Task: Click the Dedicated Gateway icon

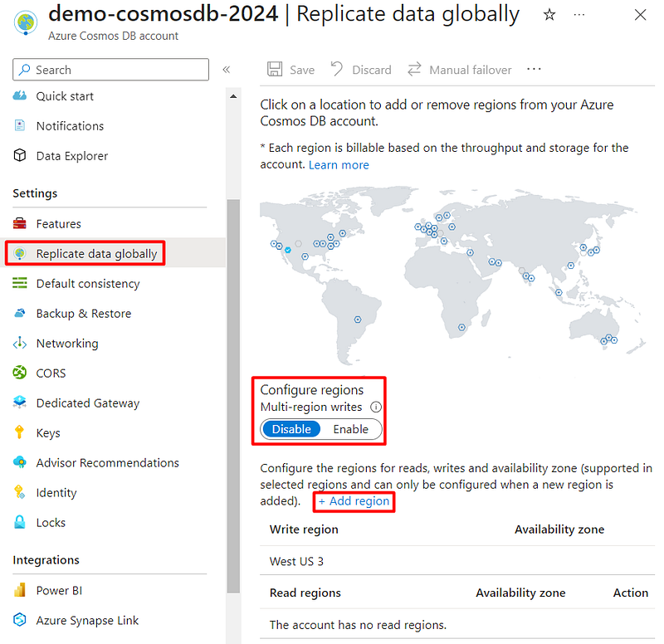Action: pyautogui.click(x=19, y=402)
